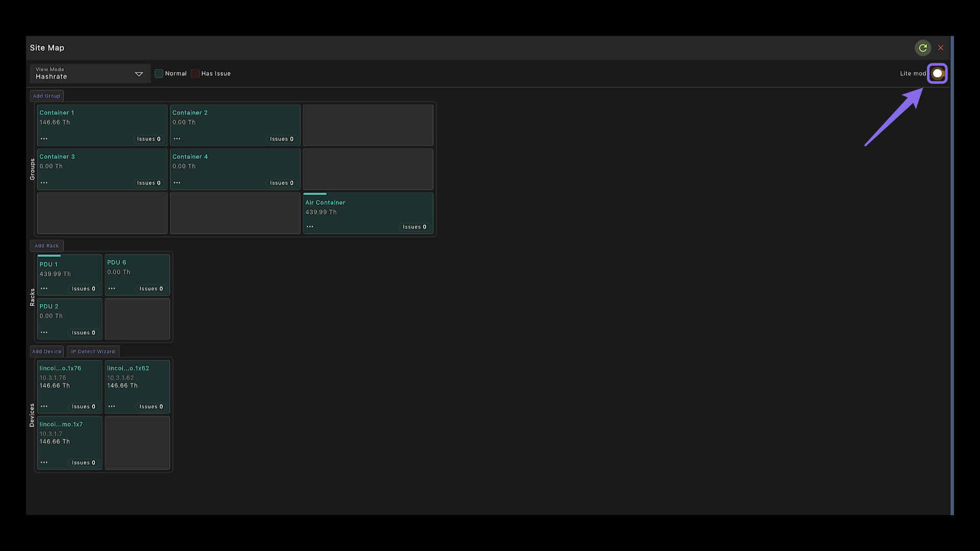Click Issues badge on PDU 6

[x=151, y=289]
